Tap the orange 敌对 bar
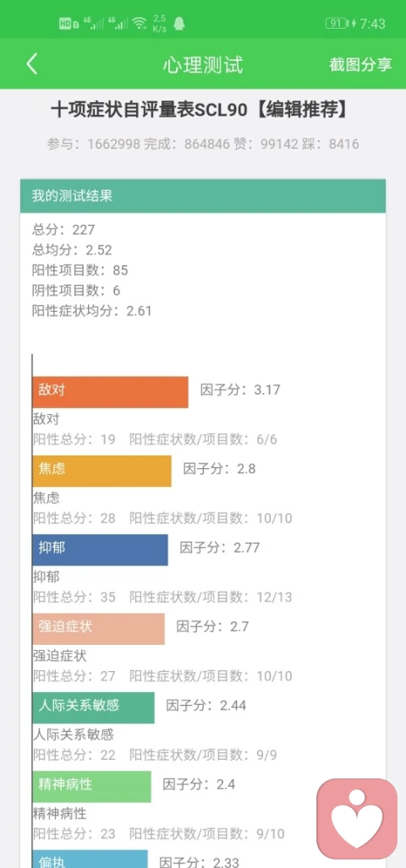The height and width of the screenshot is (868, 406). (x=110, y=392)
